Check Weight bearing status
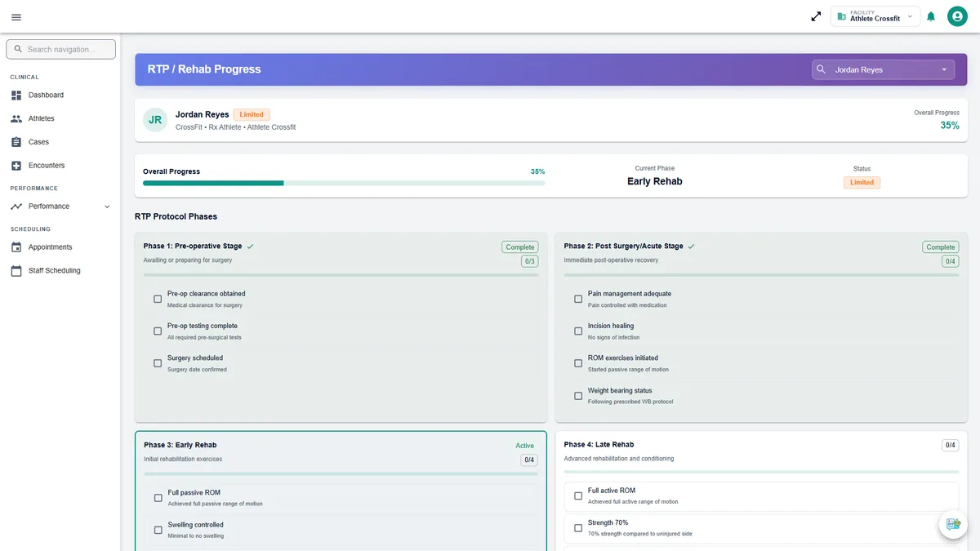This screenshot has width=980, height=551. click(x=578, y=396)
